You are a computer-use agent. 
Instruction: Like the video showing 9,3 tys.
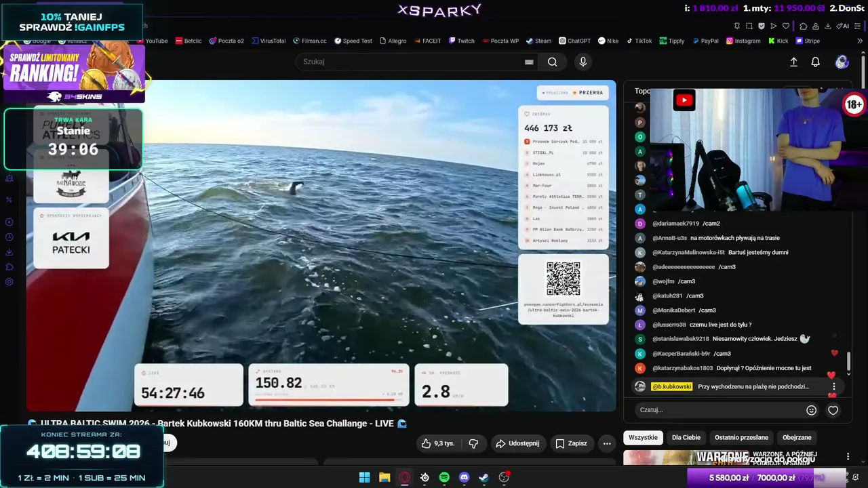[437, 443]
